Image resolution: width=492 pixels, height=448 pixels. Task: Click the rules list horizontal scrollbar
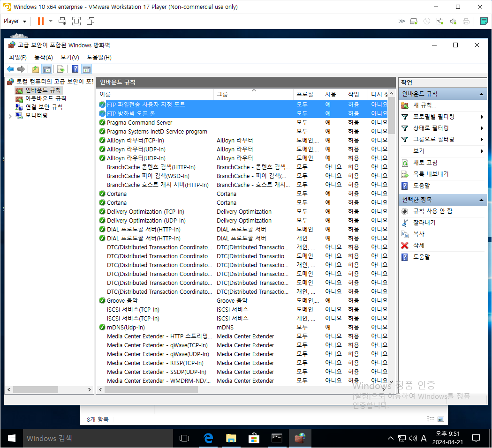[151, 390]
